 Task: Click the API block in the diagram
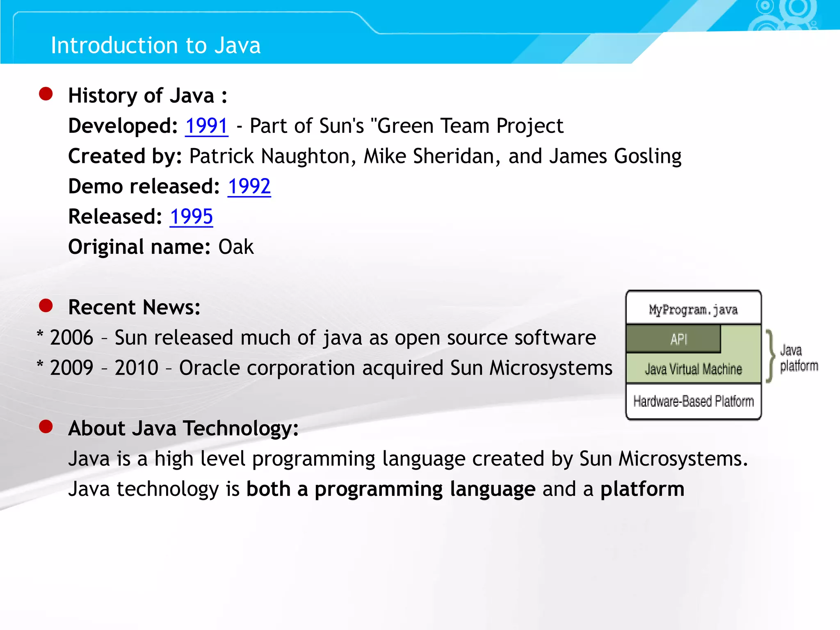673,339
